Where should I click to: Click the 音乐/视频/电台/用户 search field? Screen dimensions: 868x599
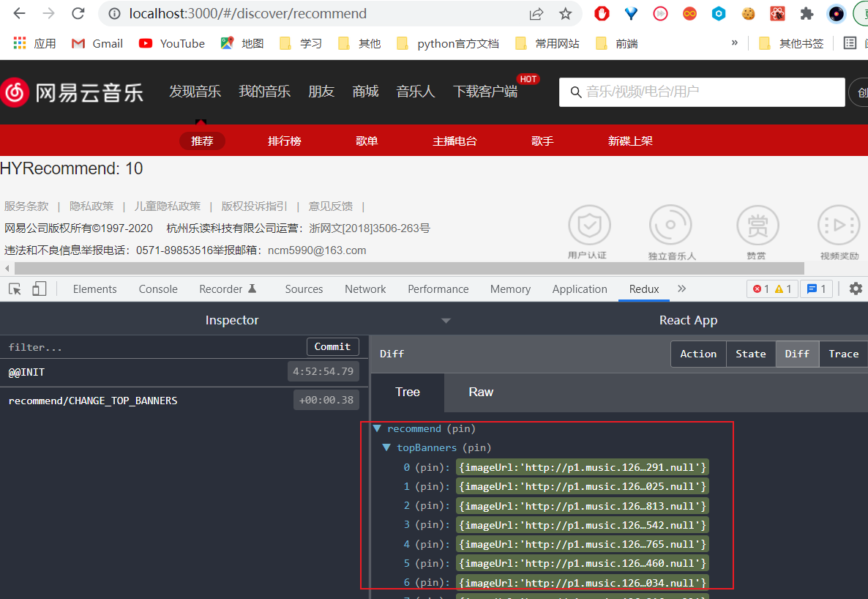701,92
